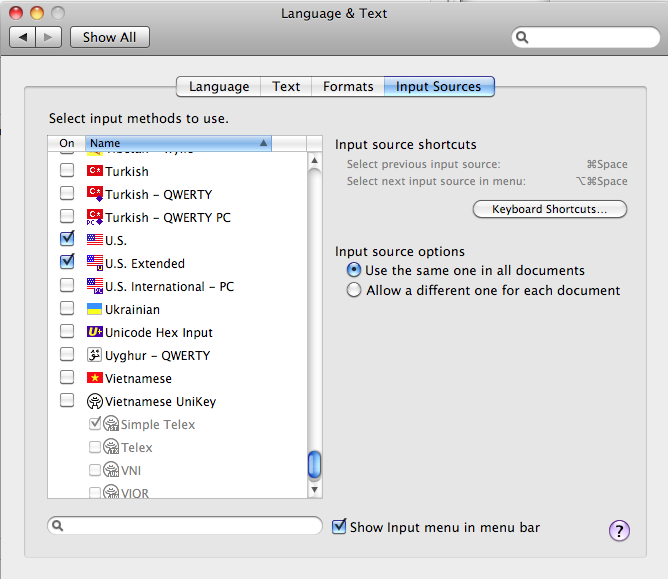
Task: Click the U.S. Extended flag icon
Action: (x=95, y=263)
